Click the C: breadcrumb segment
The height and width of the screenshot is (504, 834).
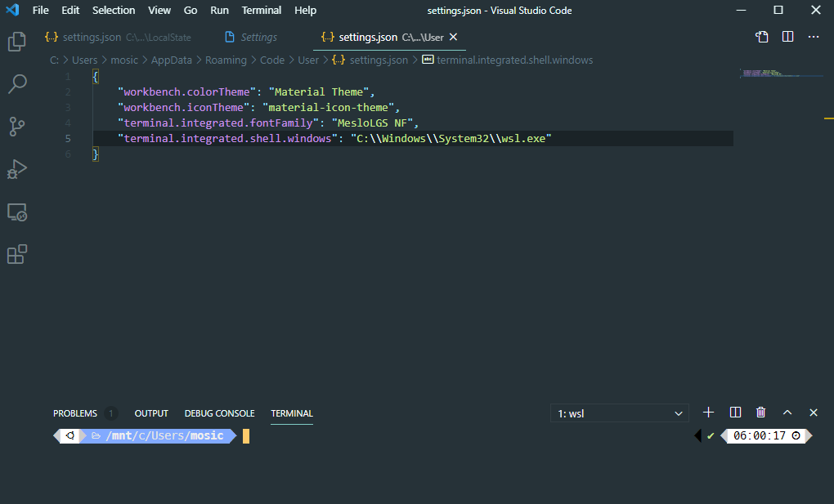tap(54, 60)
